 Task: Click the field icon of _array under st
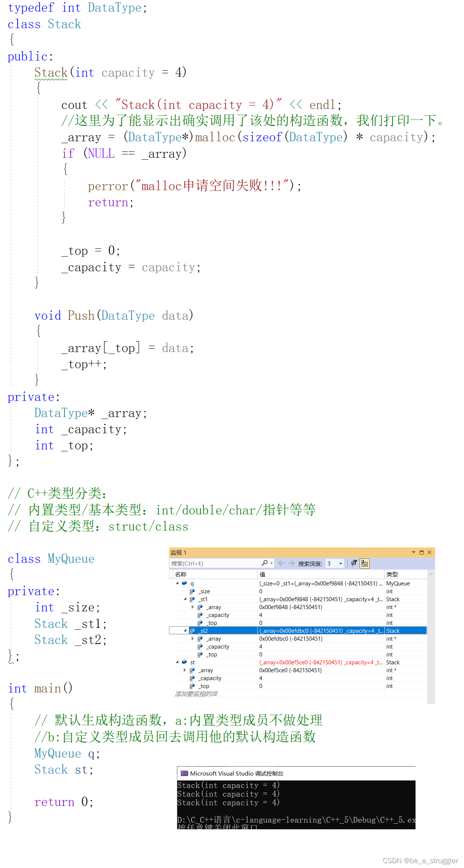click(x=192, y=670)
